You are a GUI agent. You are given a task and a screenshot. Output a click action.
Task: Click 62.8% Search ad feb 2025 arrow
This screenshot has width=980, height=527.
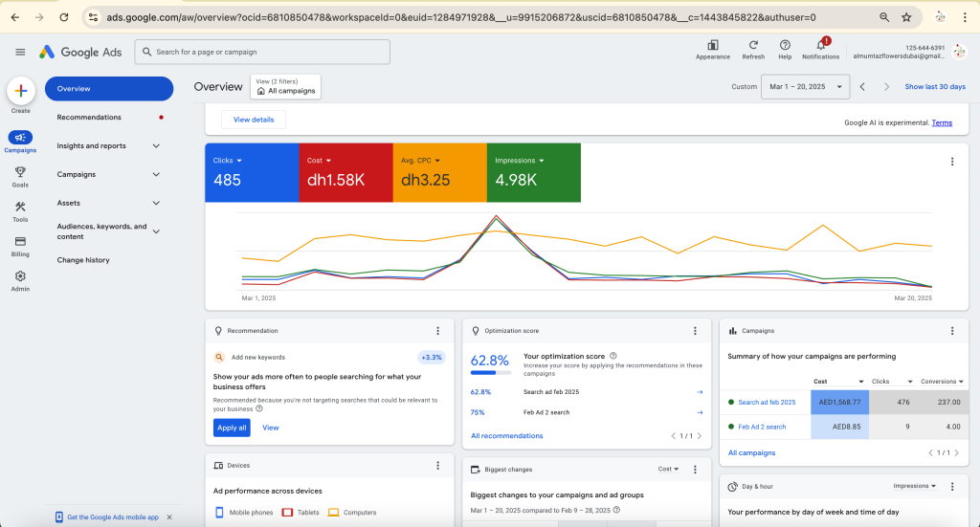click(x=700, y=392)
